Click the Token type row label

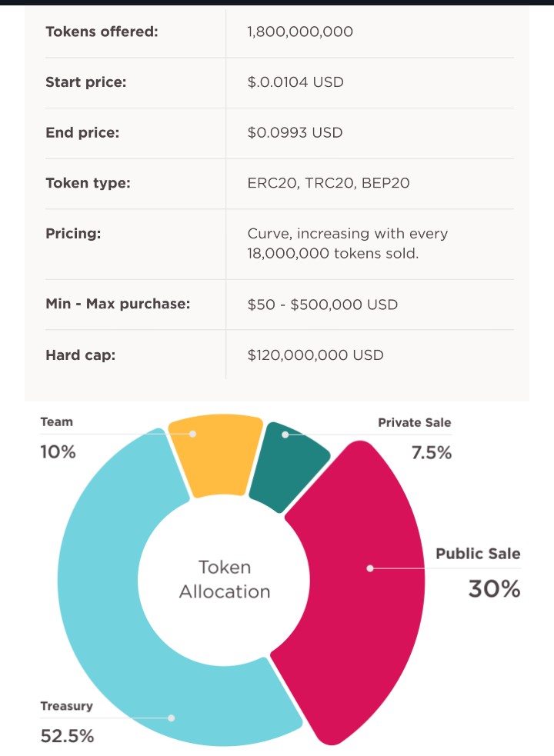coord(88,183)
